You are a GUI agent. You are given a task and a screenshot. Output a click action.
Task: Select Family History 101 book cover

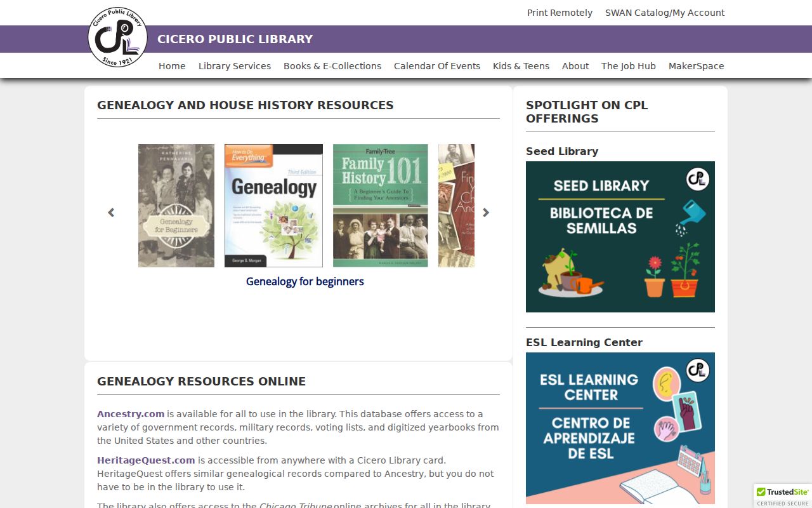click(x=381, y=206)
